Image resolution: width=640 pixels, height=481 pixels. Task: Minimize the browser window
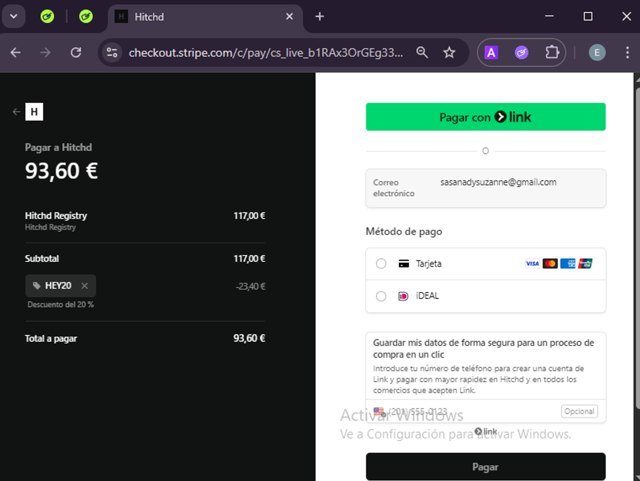549,16
